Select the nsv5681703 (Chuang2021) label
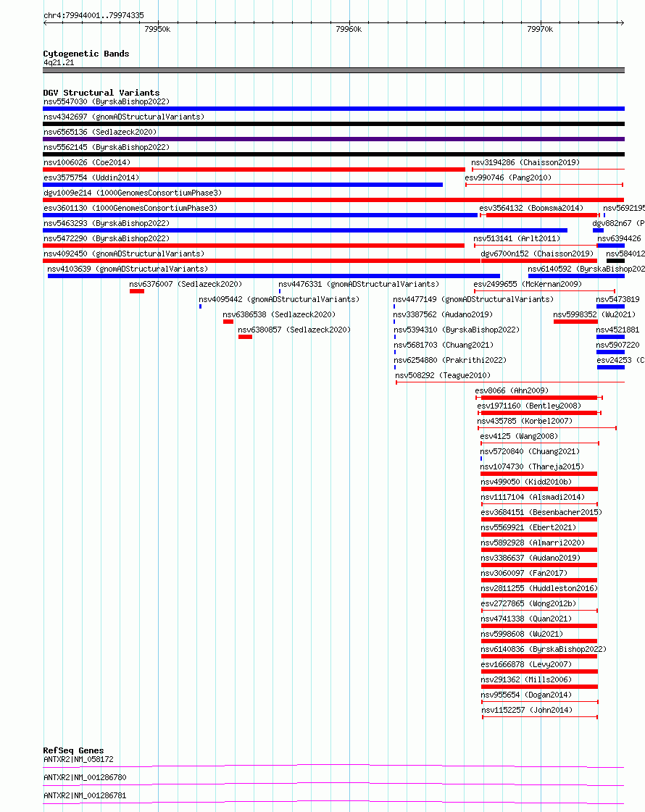 pos(444,345)
